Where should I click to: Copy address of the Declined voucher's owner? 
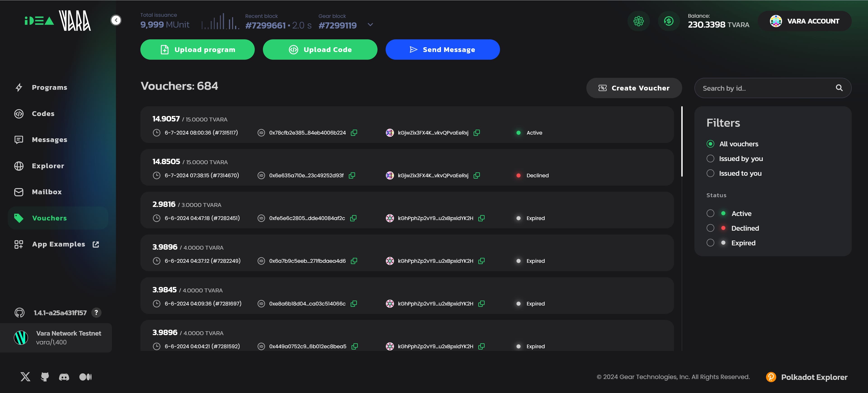[476, 176]
